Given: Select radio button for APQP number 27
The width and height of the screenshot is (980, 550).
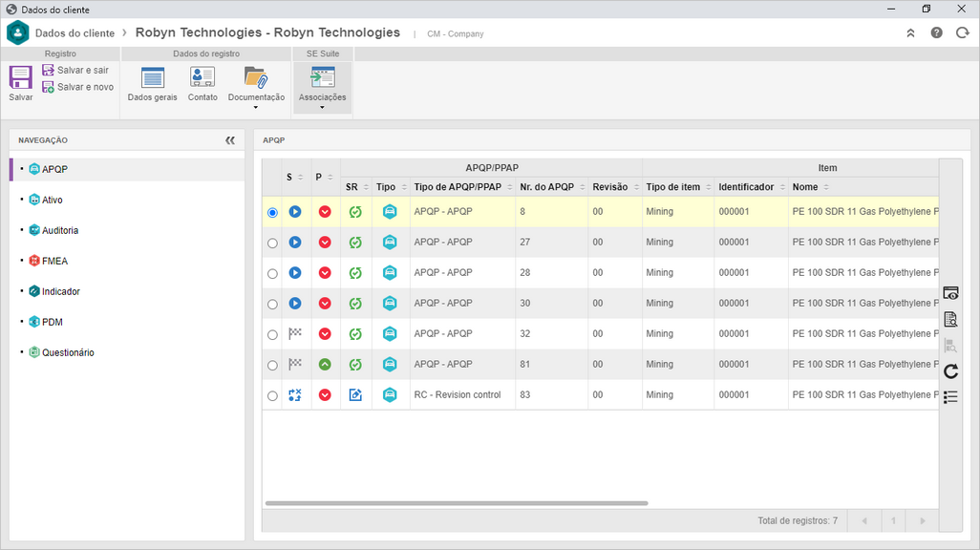Looking at the screenshot, I should [x=272, y=243].
